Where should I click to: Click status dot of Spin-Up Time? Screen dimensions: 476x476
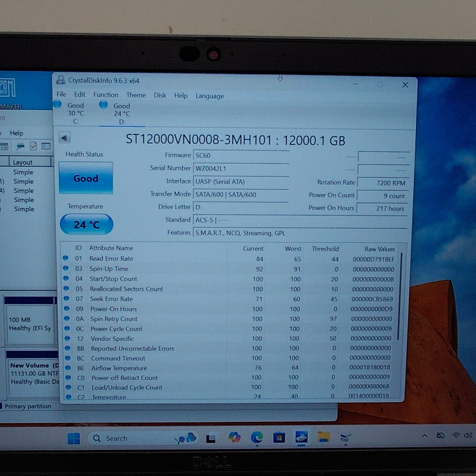coord(66,268)
